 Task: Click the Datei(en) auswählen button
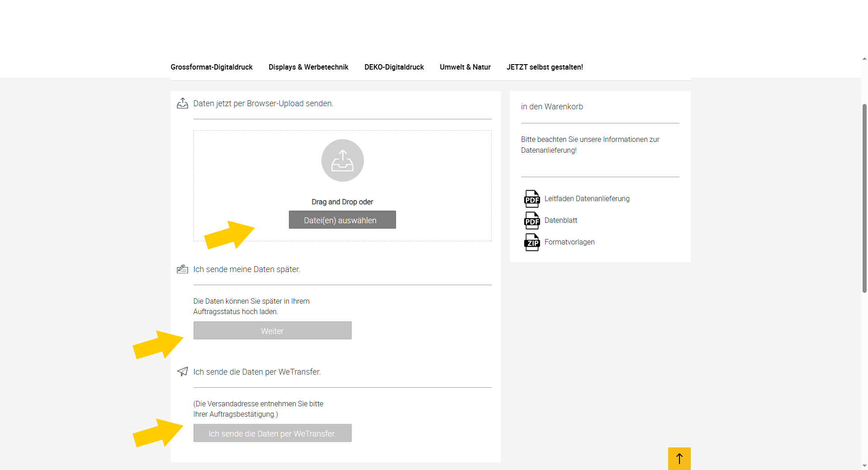point(342,220)
